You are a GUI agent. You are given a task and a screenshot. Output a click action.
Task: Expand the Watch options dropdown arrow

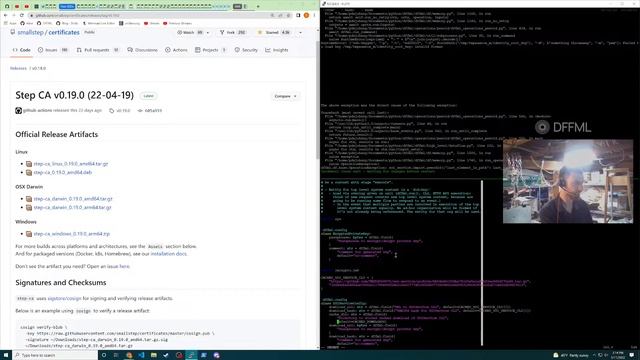(208, 32)
